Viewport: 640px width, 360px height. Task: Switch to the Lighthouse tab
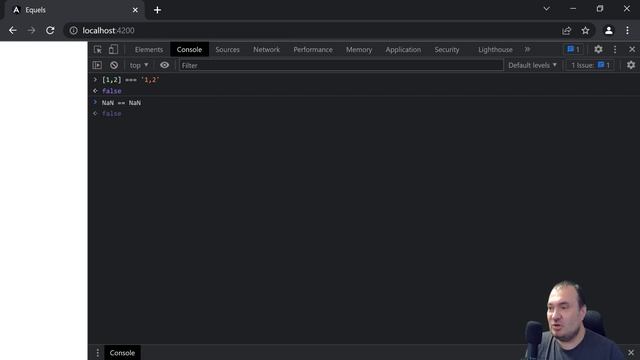pyautogui.click(x=495, y=49)
